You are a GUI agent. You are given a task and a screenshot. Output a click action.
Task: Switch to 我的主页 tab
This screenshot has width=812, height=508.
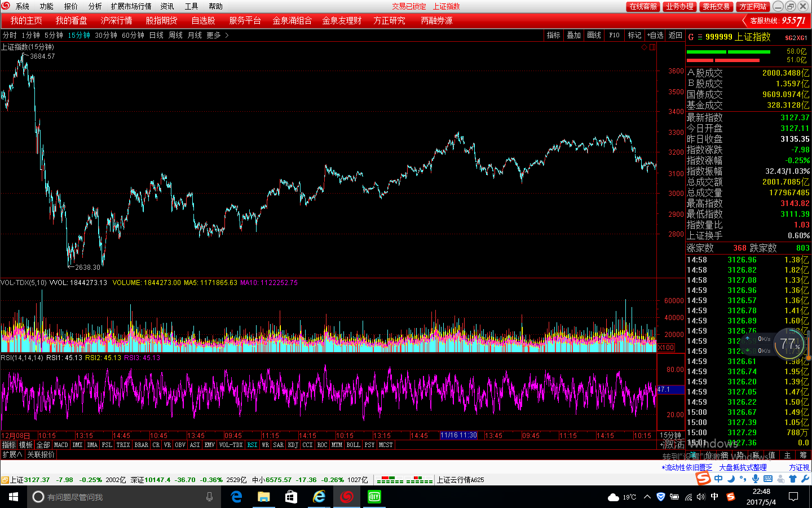click(x=26, y=20)
